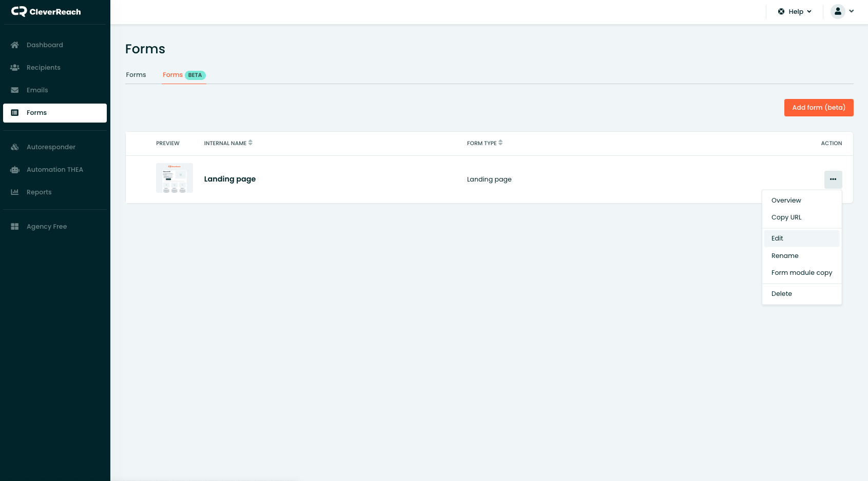Expand the Help dropdown chevron
Image resolution: width=868 pixels, height=481 pixels.
[x=809, y=12]
